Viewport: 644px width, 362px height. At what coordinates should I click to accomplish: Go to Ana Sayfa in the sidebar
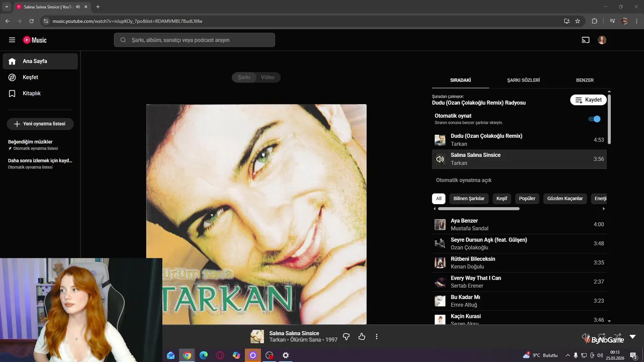40,61
